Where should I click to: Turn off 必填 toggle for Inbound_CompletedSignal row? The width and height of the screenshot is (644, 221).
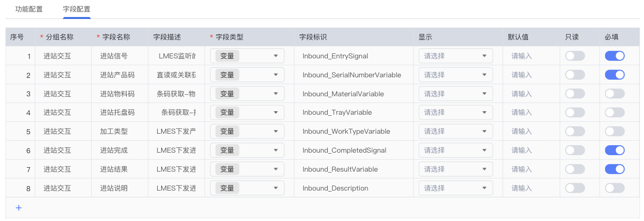(x=615, y=150)
